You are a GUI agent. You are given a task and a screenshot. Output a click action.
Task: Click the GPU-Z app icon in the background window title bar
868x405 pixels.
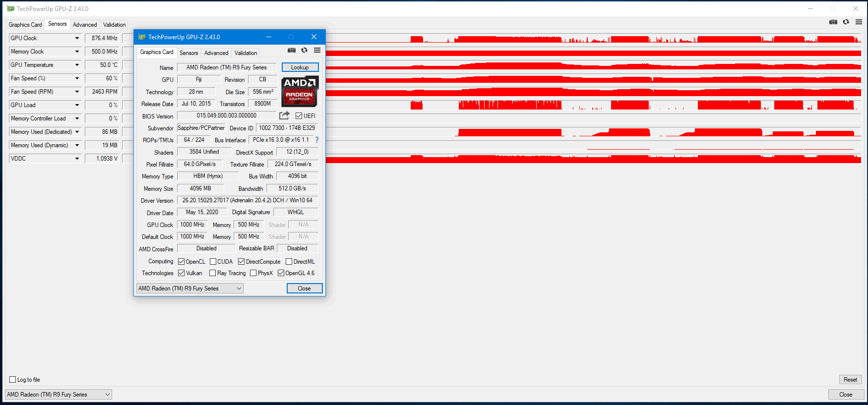click(10, 9)
